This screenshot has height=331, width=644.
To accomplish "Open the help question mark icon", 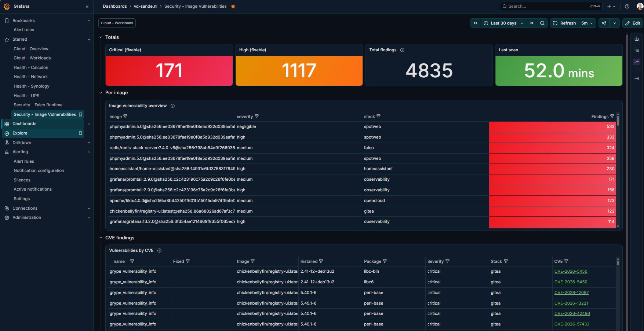I will pyautogui.click(x=627, y=6).
